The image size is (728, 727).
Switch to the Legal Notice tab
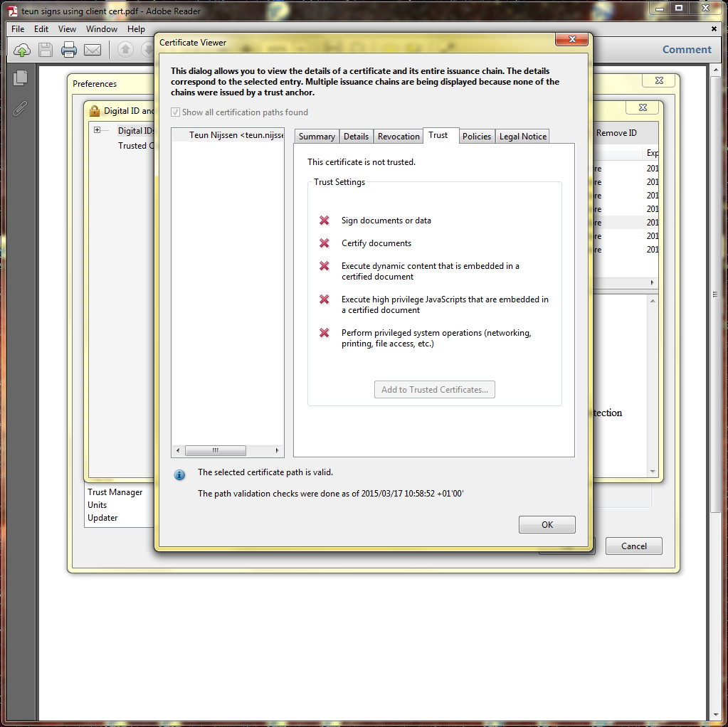click(x=522, y=137)
